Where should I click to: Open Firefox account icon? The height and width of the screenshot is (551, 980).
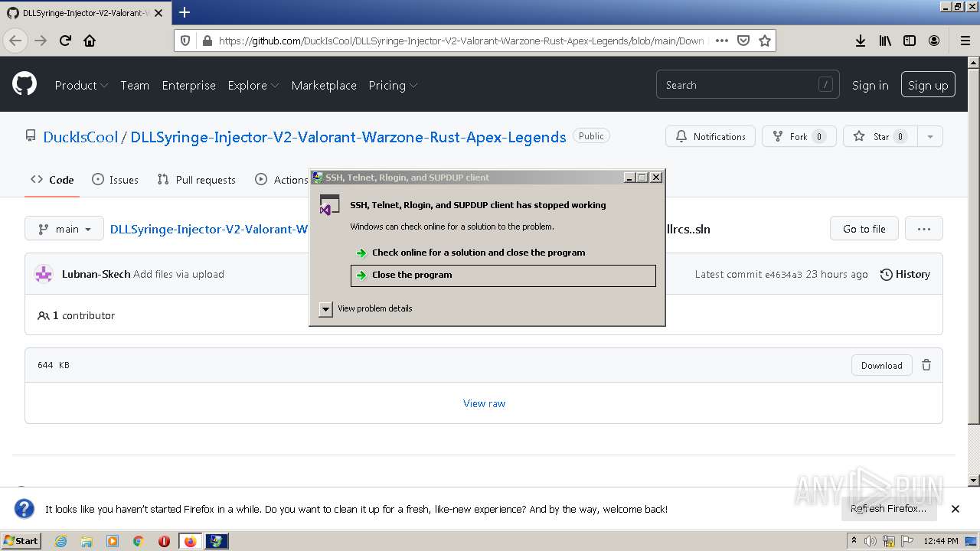pos(934,41)
